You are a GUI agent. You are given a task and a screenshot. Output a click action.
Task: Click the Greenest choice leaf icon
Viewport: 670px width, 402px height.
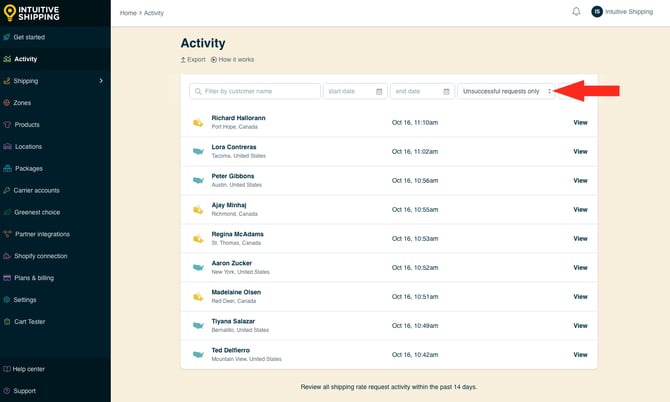7,212
